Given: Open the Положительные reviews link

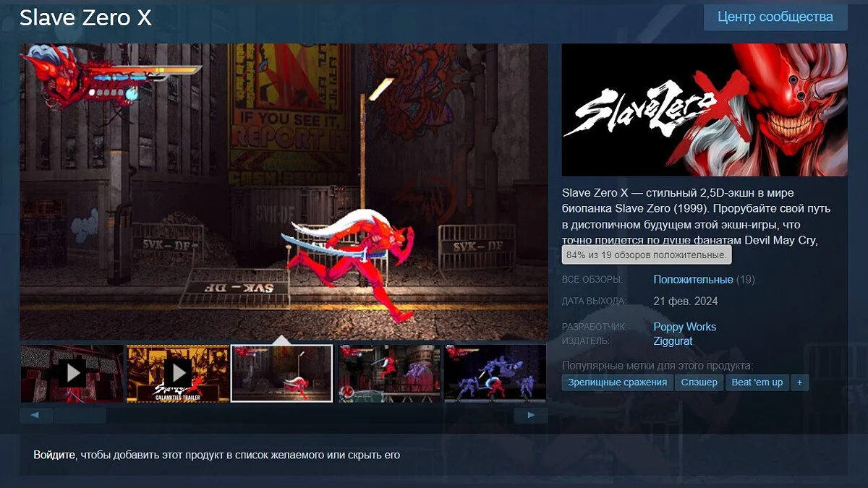Looking at the screenshot, I should 693,279.
